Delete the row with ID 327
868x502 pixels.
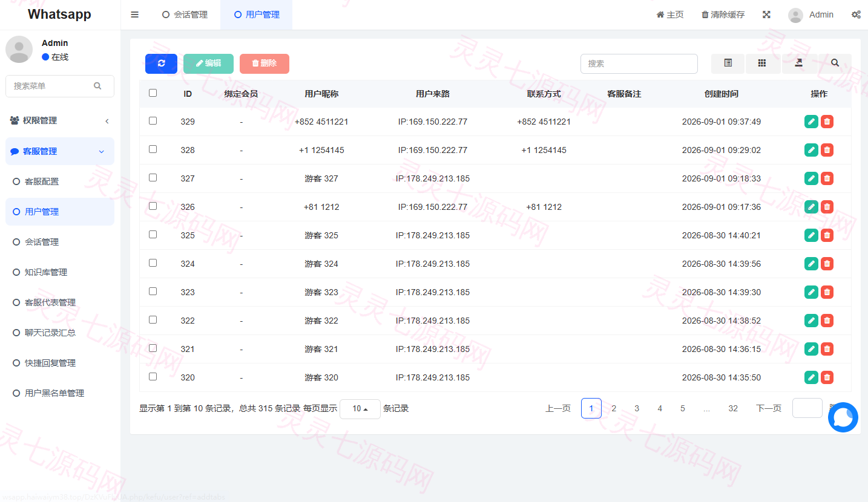[827, 178]
